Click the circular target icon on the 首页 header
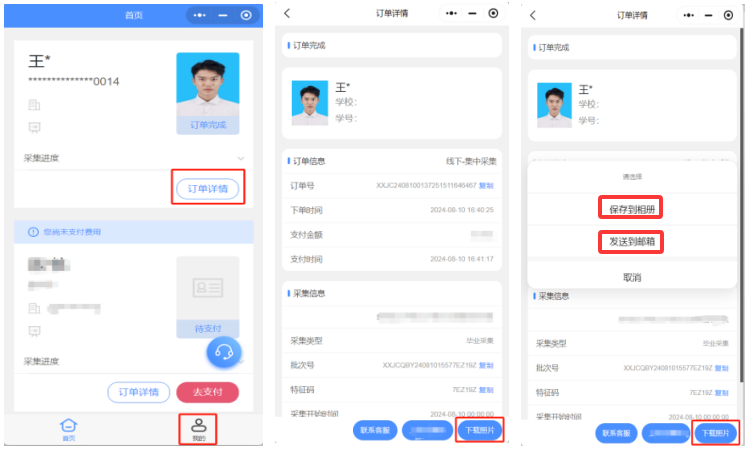745x449 pixels. coord(246,16)
